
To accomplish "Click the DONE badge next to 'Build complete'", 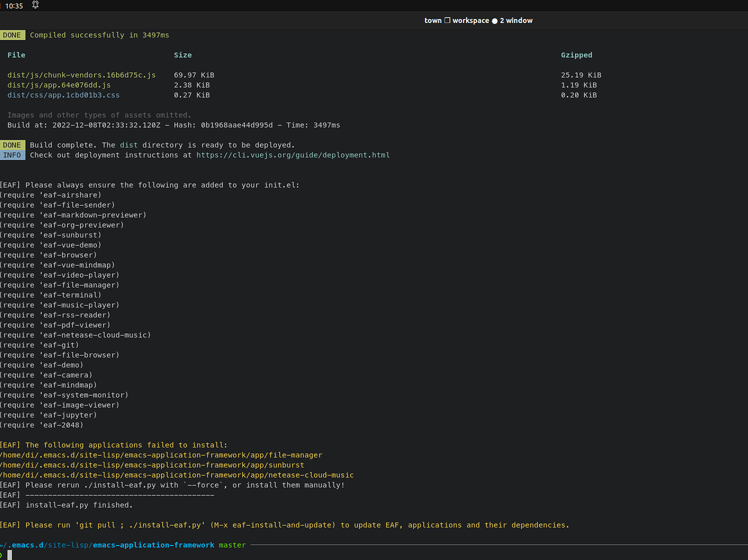I will tap(12, 144).
